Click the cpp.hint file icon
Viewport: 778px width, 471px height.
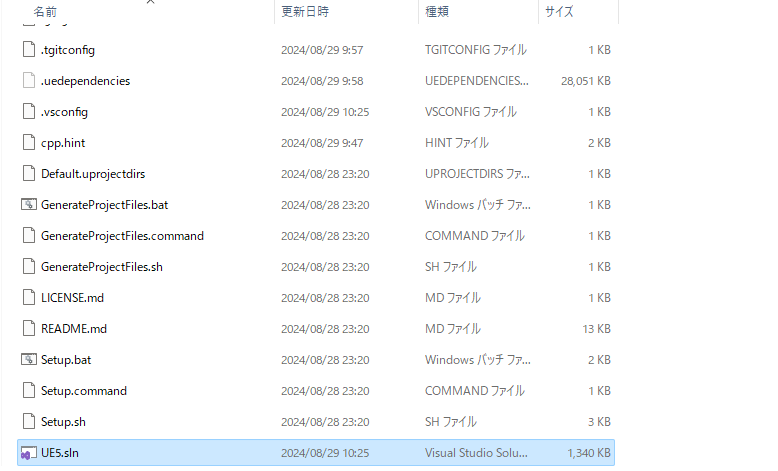[29, 142]
